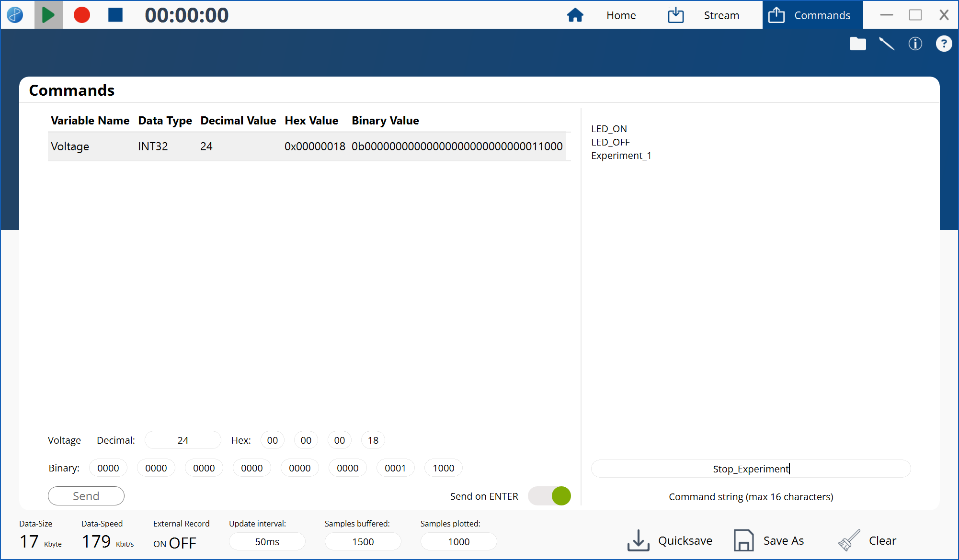
Task: Toggle External Record ON OFF
Action: (175, 543)
